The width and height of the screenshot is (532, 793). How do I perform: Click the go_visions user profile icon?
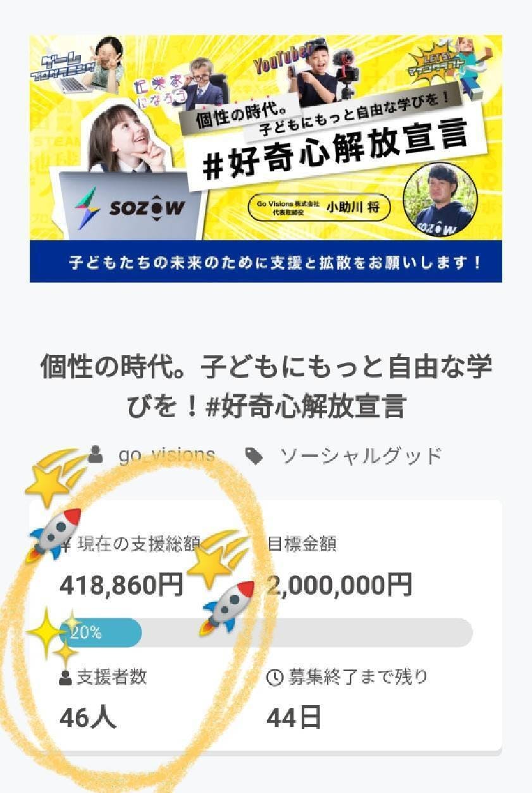[x=96, y=454]
